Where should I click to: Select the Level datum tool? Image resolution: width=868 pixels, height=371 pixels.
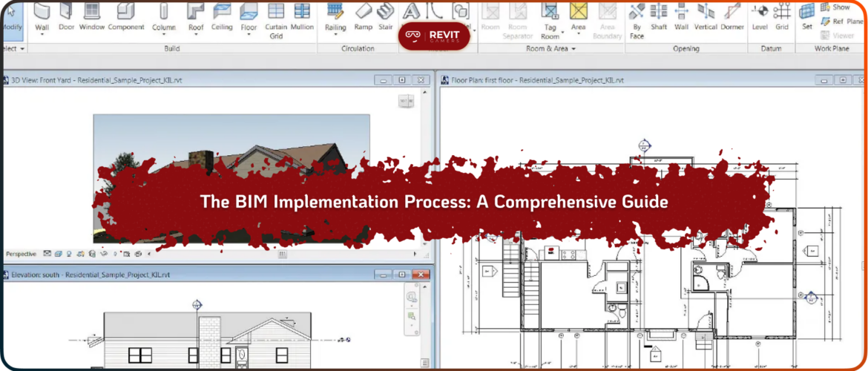coord(760,16)
